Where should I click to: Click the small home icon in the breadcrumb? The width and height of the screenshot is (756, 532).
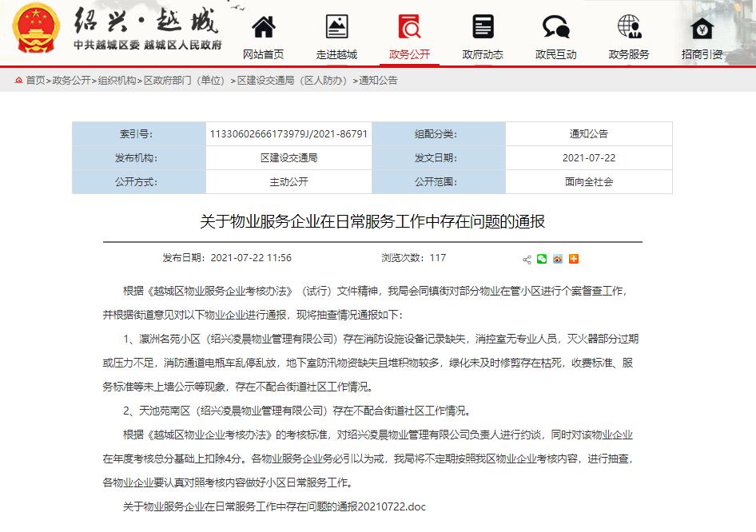coord(19,77)
